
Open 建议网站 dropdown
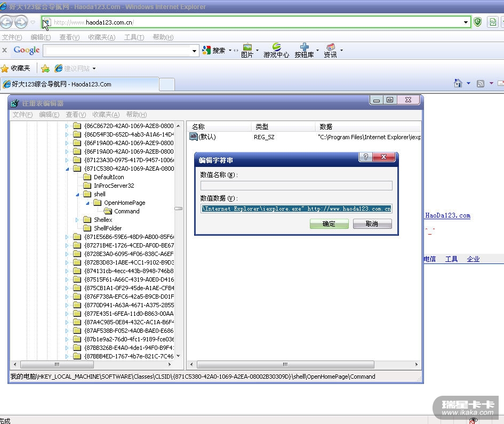94,68
